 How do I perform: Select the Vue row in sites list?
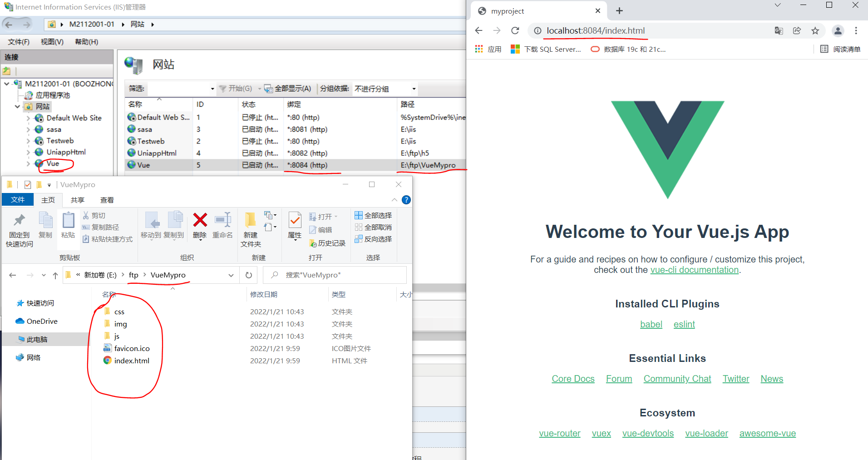click(x=296, y=165)
